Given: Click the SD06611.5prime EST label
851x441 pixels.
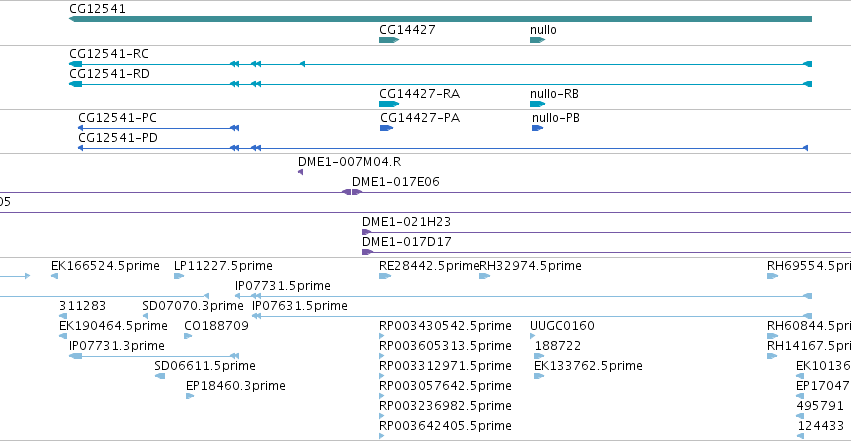Looking at the screenshot, I should (205, 366).
